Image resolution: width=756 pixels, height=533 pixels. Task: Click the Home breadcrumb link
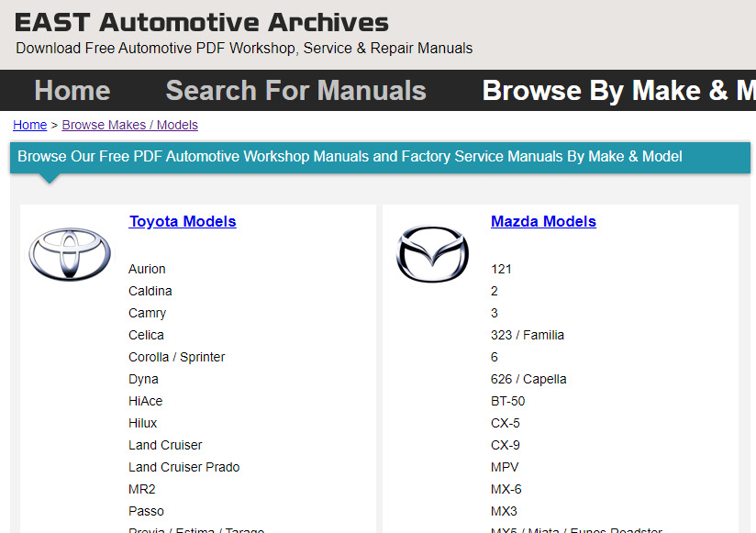click(30, 125)
